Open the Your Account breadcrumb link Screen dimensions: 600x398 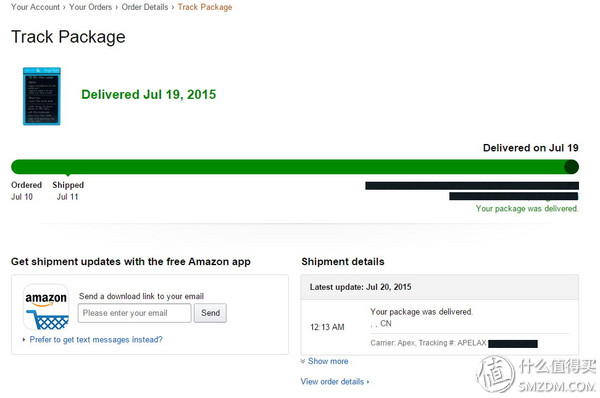[35, 7]
